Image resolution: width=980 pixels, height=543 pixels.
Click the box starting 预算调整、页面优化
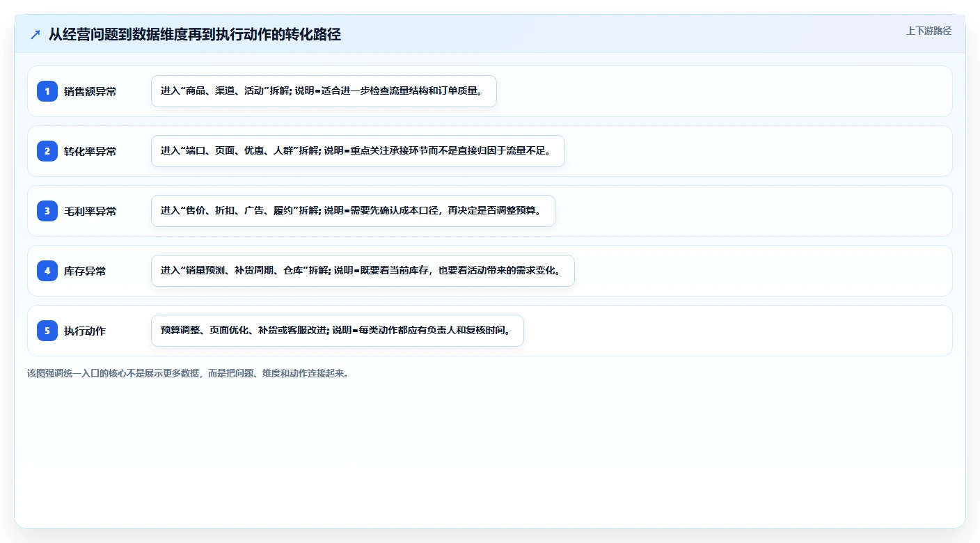pos(337,331)
